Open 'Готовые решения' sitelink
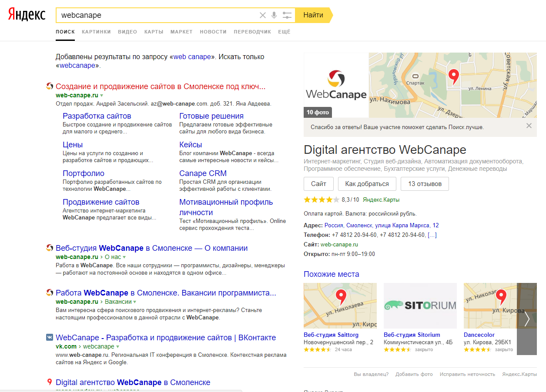The image size is (546, 392). [x=211, y=116]
